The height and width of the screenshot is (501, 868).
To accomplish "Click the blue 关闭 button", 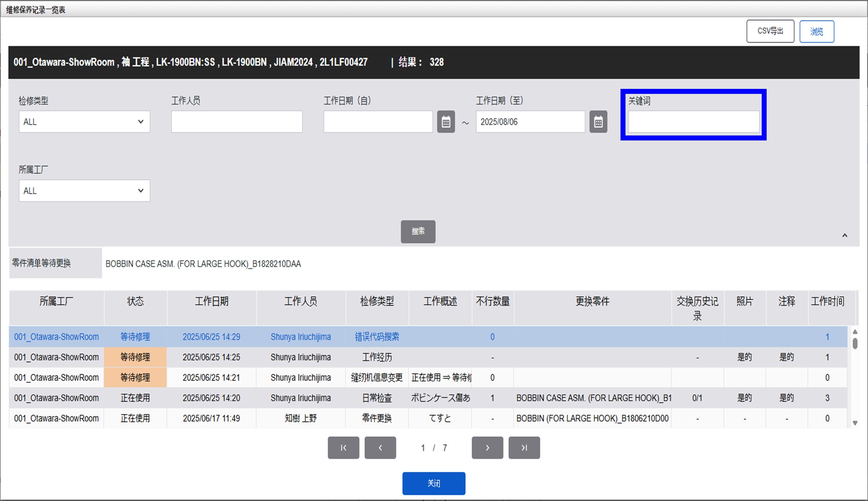I will click(x=433, y=483).
